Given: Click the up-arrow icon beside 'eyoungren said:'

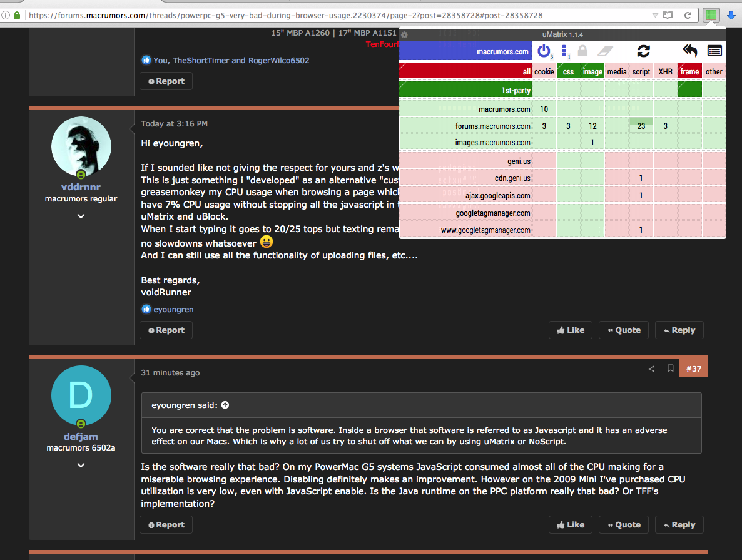Looking at the screenshot, I should 225,405.
